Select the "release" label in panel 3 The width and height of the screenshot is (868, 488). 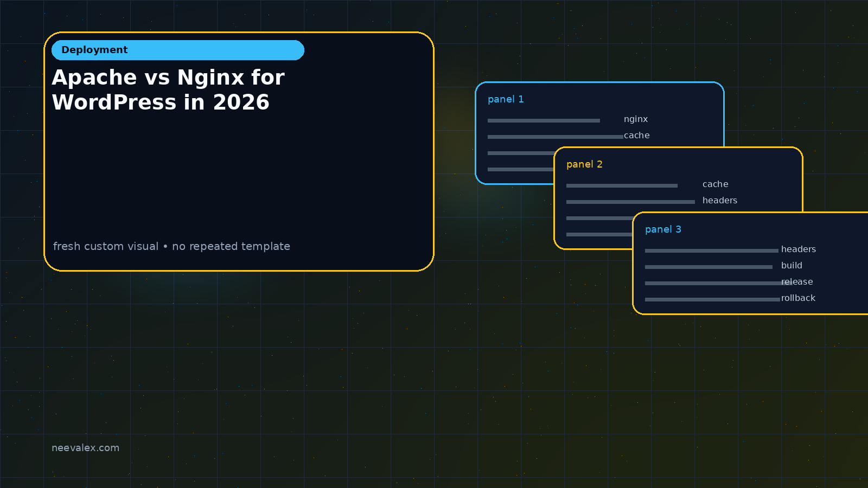(797, 282)
